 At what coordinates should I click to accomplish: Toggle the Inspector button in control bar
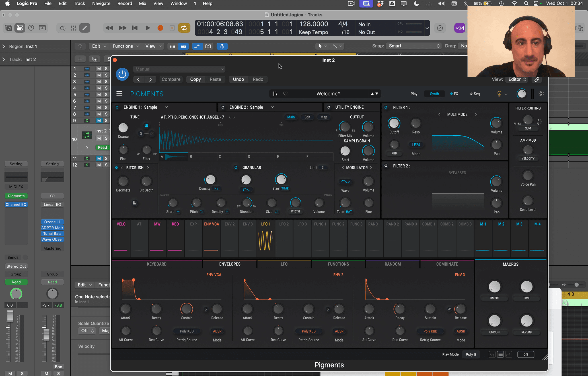coord(20,28)
